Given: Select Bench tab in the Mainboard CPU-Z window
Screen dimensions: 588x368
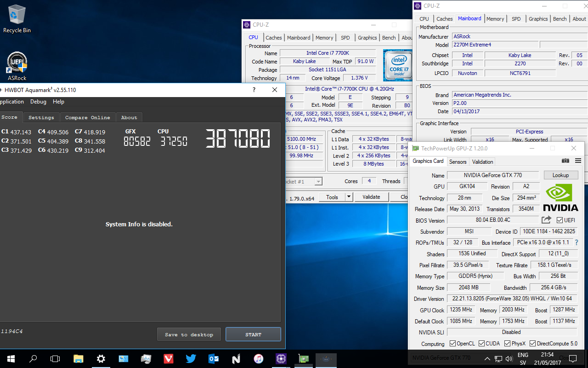Looking at the screenshot, I should pyautogui.click(x=560, y=19).
